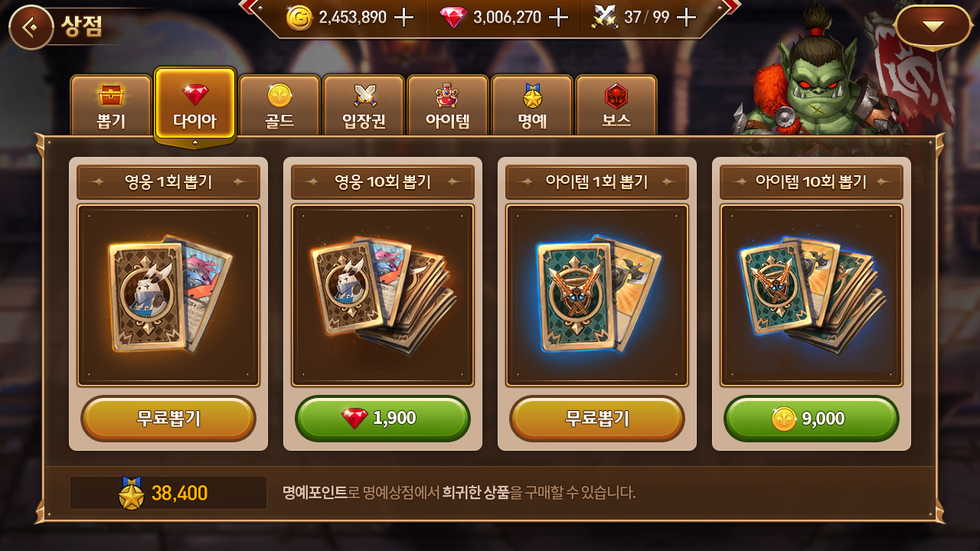Open the 보스 tab
This screenshot has height=551, width=980.
(x=616, y=106)
